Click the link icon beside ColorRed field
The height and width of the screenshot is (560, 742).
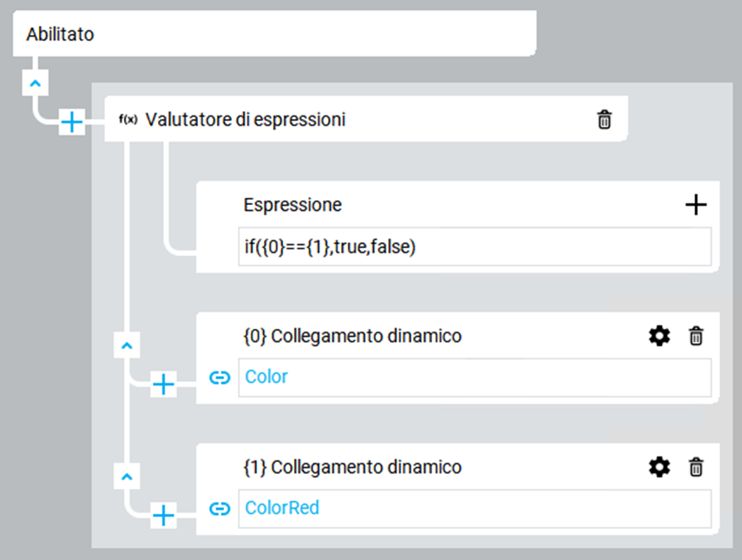(x=220, y=509)
